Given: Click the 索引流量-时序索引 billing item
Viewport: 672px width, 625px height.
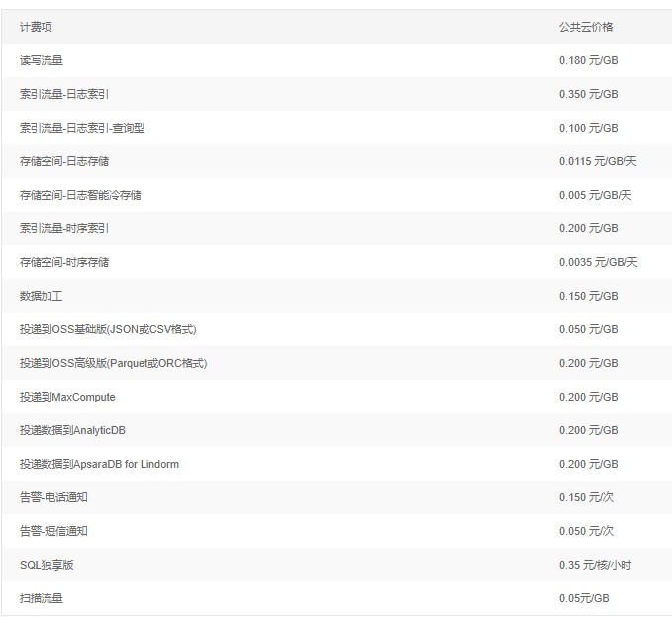Looking at the screenshot, I should 64,228.
